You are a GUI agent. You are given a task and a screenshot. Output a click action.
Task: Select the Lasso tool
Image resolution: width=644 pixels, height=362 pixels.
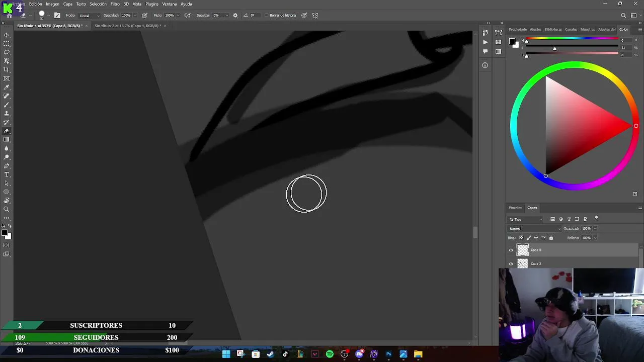pos(7,52)
